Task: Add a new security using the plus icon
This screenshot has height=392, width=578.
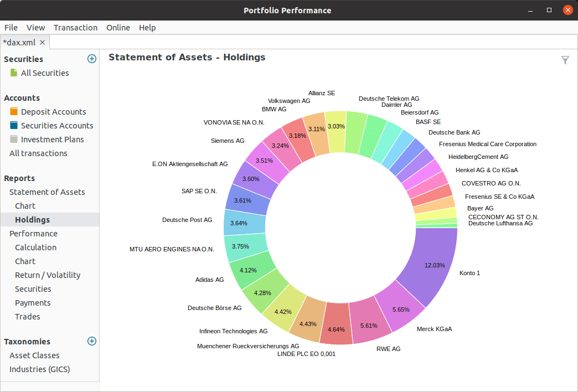Action: [x=91, y=58]
